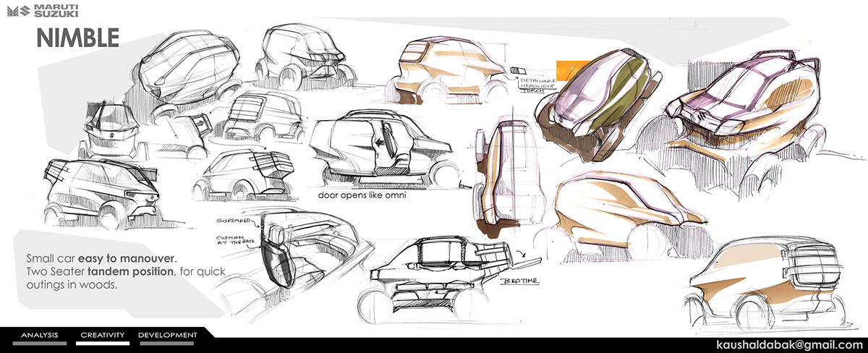The width and height of the screenshot is (868, 353).
Task: Click the 'outings in woods.' text line
Action: pos(72,285)
